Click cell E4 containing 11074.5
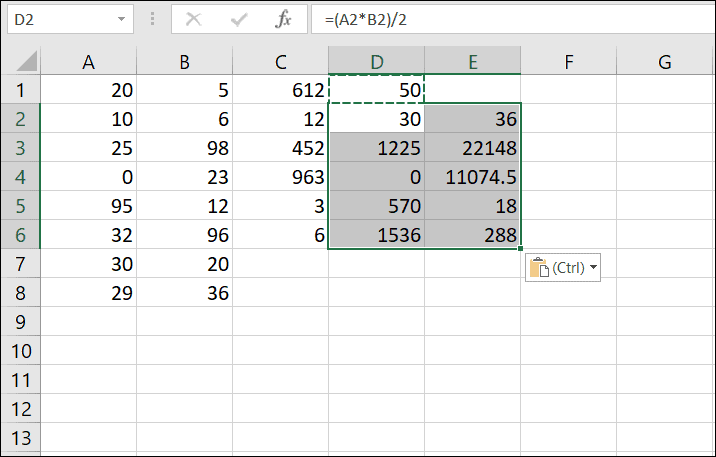This screenshot has height=457, width=716. pyautogui.click(x=473, y=177)
